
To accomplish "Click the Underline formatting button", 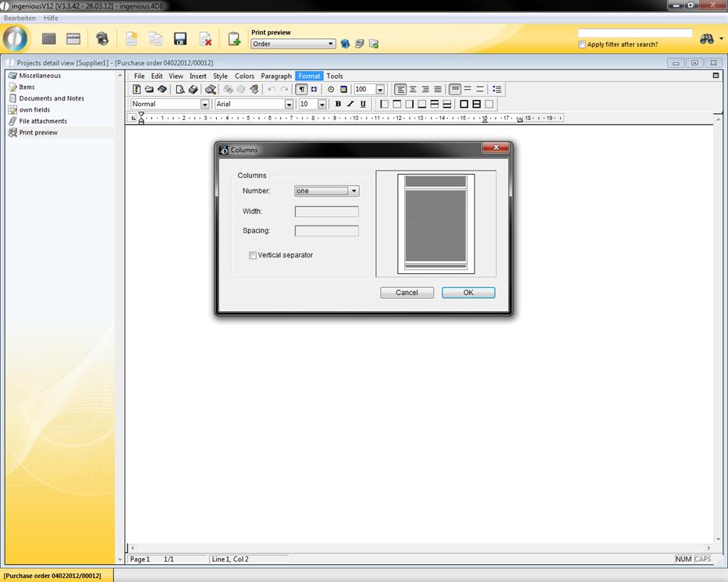I will pos(363,104).
